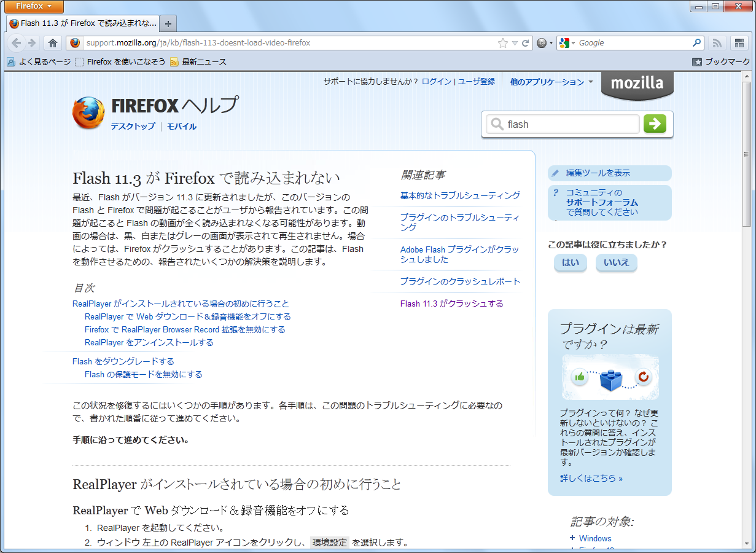Click the magnifier icon in Google search box
Viewport: 756px width, 553px height.
pyautogui.click(x=696, y=43)
